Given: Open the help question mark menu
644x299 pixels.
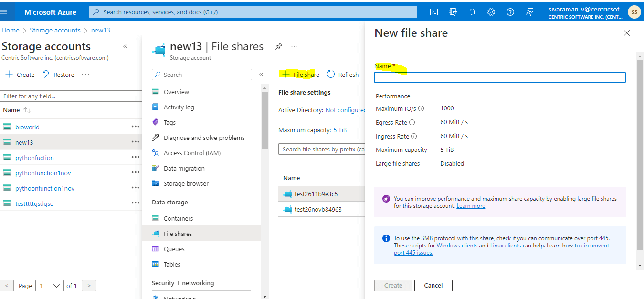Looking at the screenshot, I should (510, 11).
